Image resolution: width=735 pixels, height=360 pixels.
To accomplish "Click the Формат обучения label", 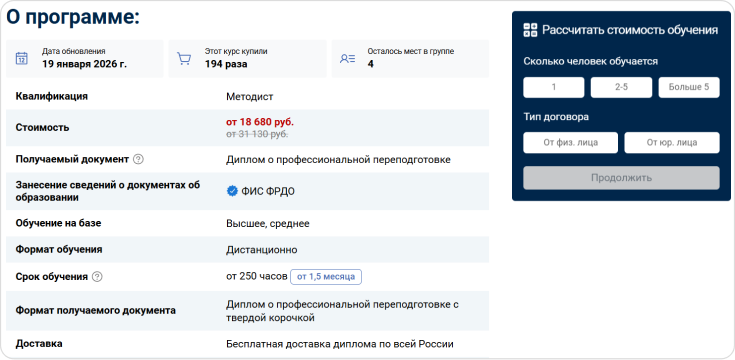I will point(59,250).
